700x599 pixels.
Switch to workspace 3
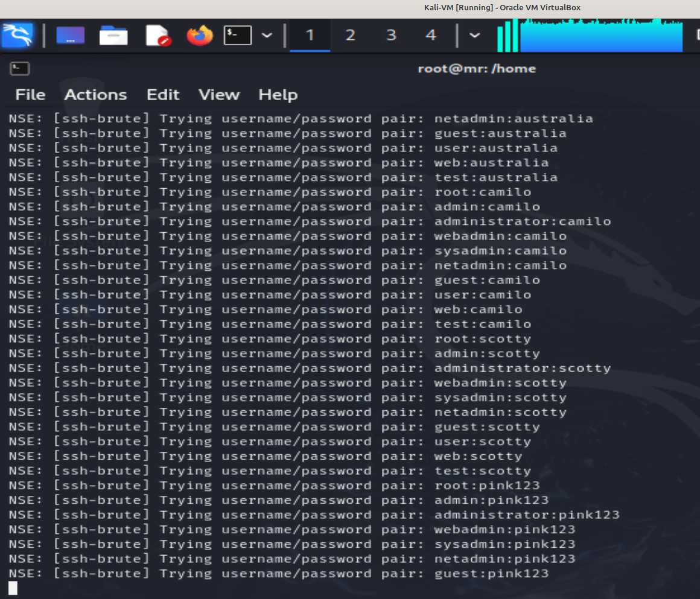point(391,35)
